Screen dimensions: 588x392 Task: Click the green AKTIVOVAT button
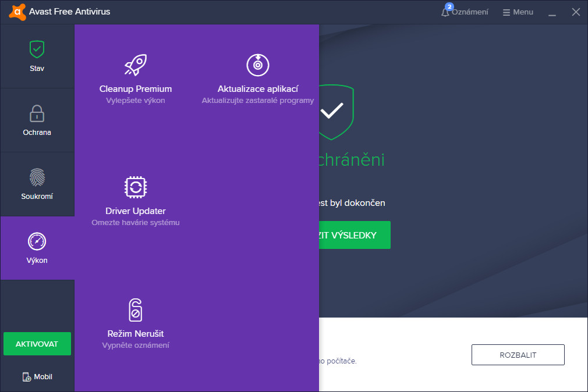point(37,344)
